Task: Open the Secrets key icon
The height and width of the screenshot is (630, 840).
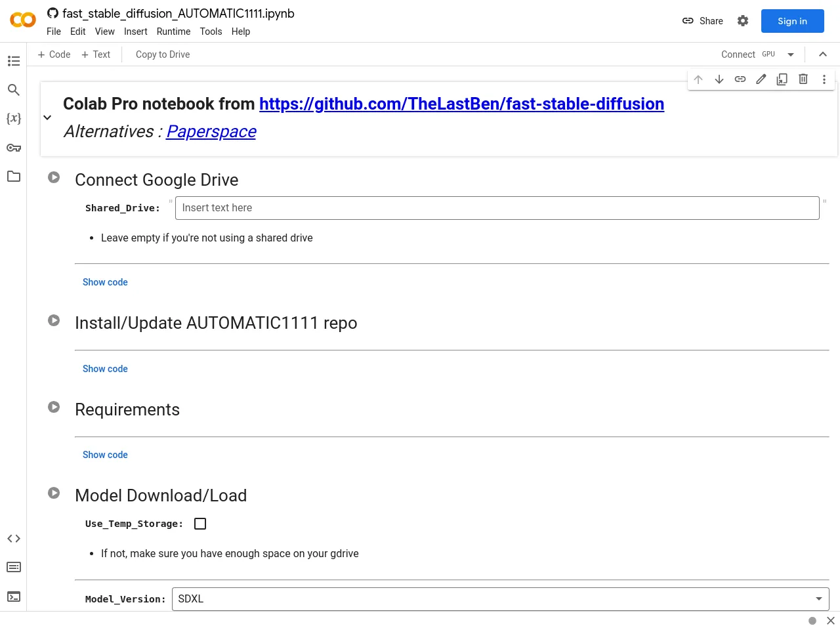Action: click(14, 148)
